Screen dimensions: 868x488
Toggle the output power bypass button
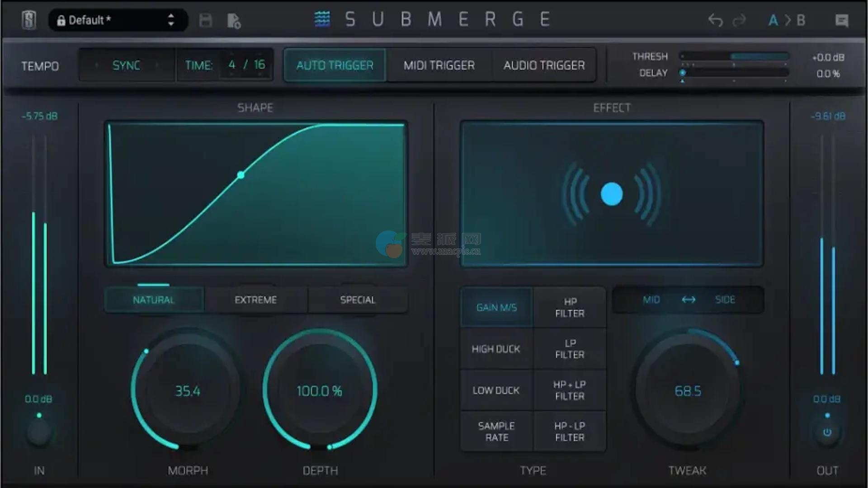coord(827,432)
